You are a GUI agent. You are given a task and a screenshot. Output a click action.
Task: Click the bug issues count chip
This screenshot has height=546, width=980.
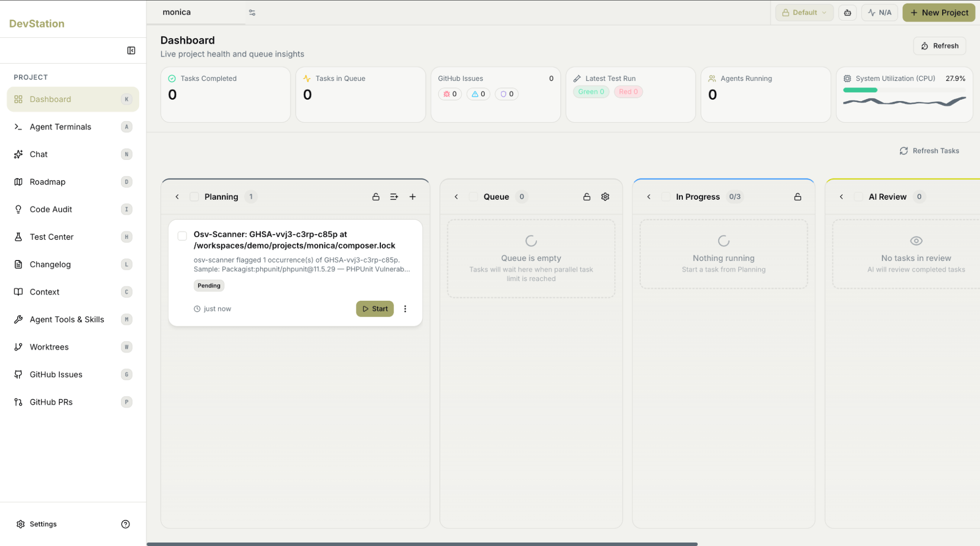coord(450,94)
